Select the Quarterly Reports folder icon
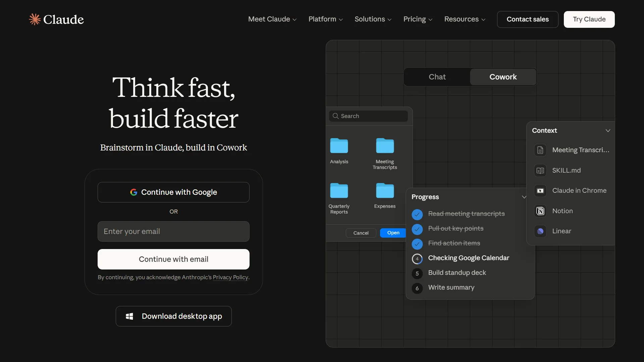Screen dimensions: 644x362 pyautogui.click(x=339, y=191)
